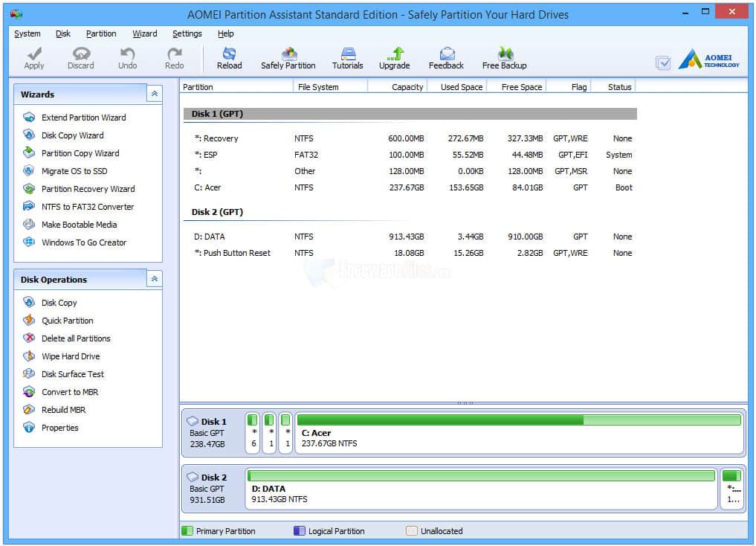Click the Apply toolbar icon
Viewport: 756px width, 546px height.
33,57
